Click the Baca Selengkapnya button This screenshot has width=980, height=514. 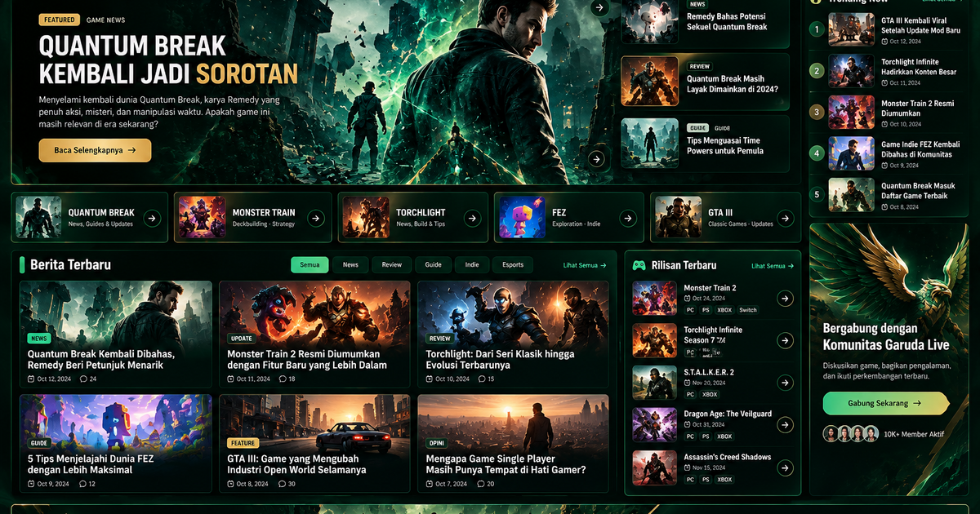[95, 150]
